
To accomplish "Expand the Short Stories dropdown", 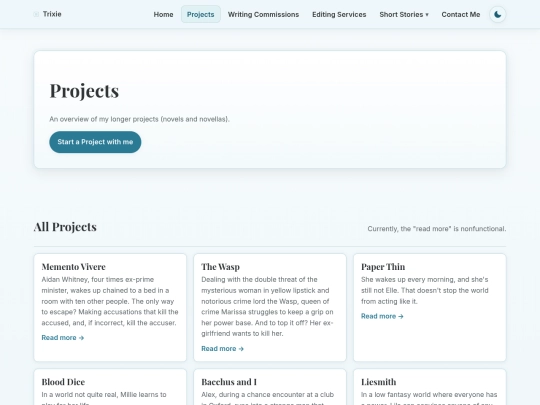I will tap(404, 14).
